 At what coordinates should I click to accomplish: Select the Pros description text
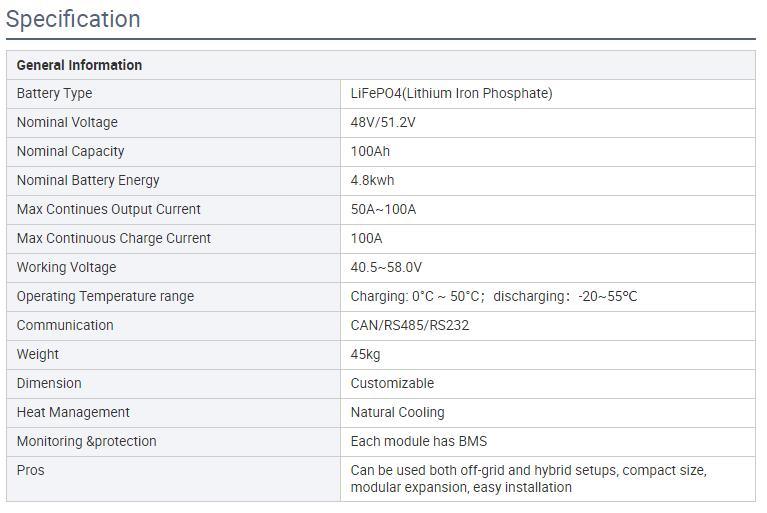tap(528, 479)
